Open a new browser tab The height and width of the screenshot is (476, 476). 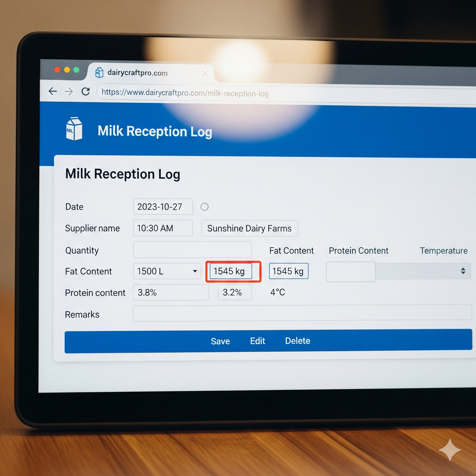pos(225,73)
